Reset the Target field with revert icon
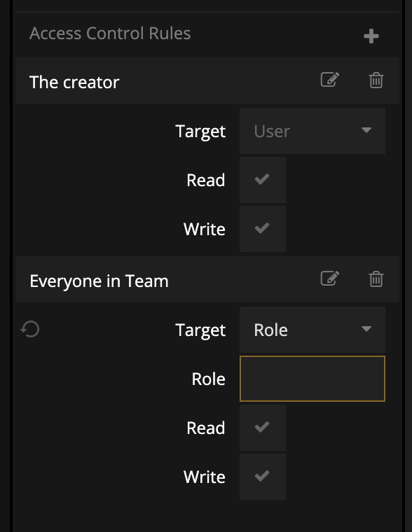The image size is (412, 532). (x=30, y=329)
